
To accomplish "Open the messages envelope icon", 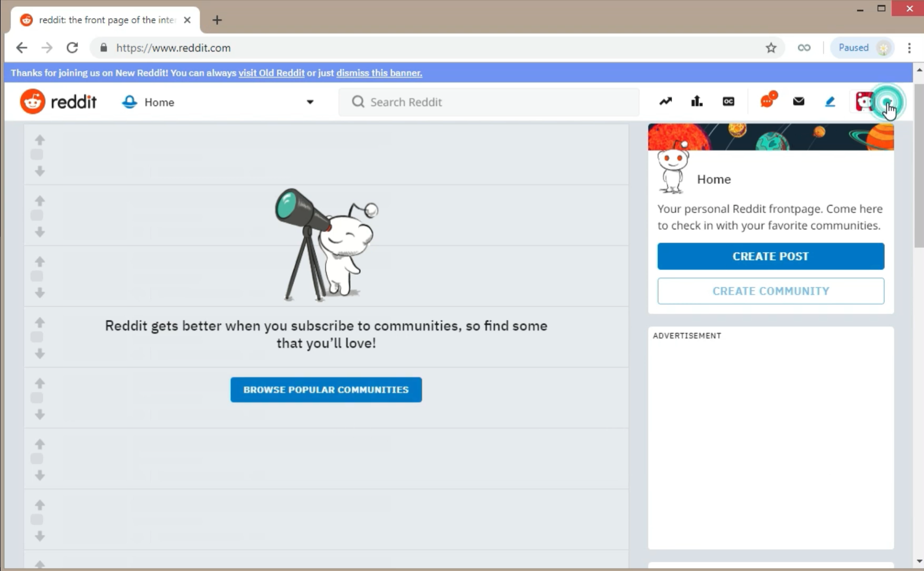I will (799, 102).
